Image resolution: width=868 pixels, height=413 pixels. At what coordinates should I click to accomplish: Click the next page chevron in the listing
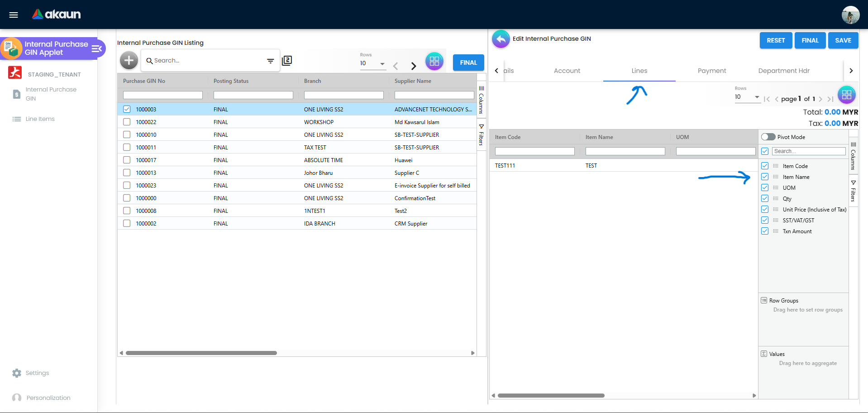413,66
